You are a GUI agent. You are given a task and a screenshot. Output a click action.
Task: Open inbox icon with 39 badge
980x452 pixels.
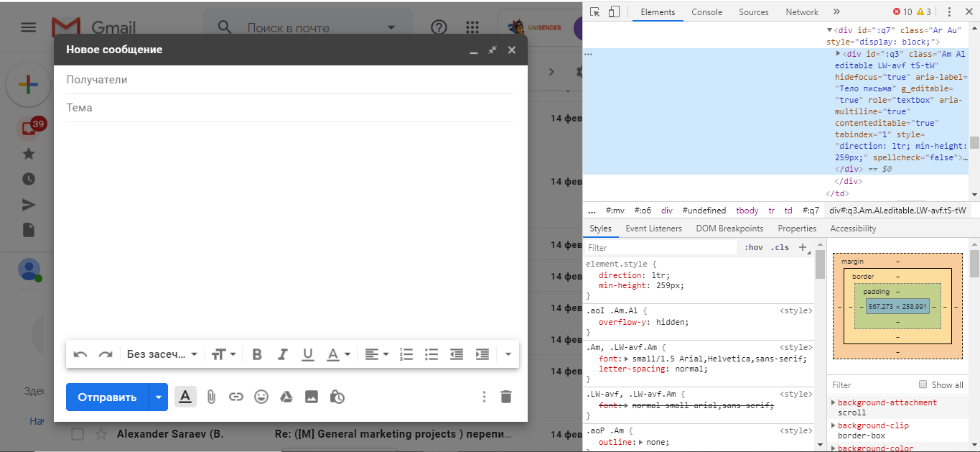pos(29,128)
